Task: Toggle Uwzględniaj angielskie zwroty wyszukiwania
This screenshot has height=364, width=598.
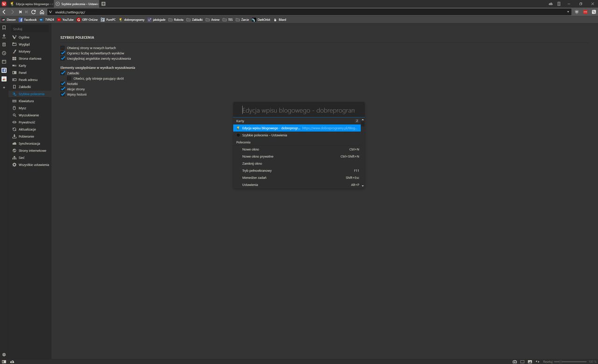Action: 63,58
